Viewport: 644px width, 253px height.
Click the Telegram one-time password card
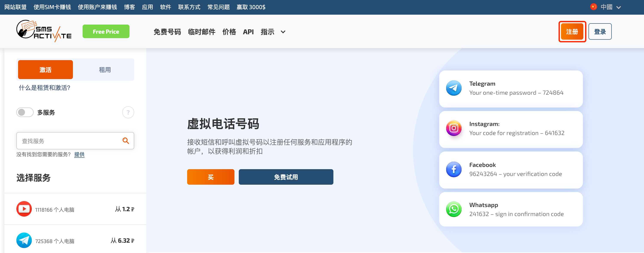point(511,89)
